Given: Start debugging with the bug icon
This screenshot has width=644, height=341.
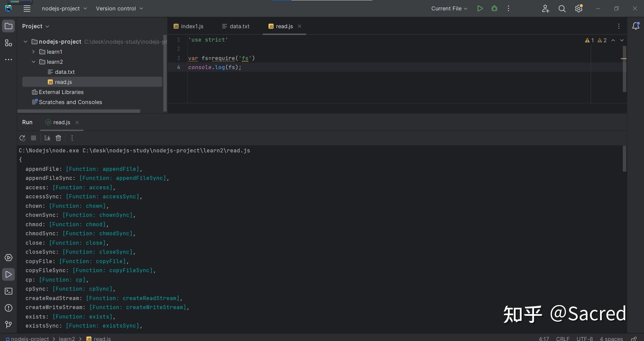Looking at the screenshot, I should [x=494, y=9].
